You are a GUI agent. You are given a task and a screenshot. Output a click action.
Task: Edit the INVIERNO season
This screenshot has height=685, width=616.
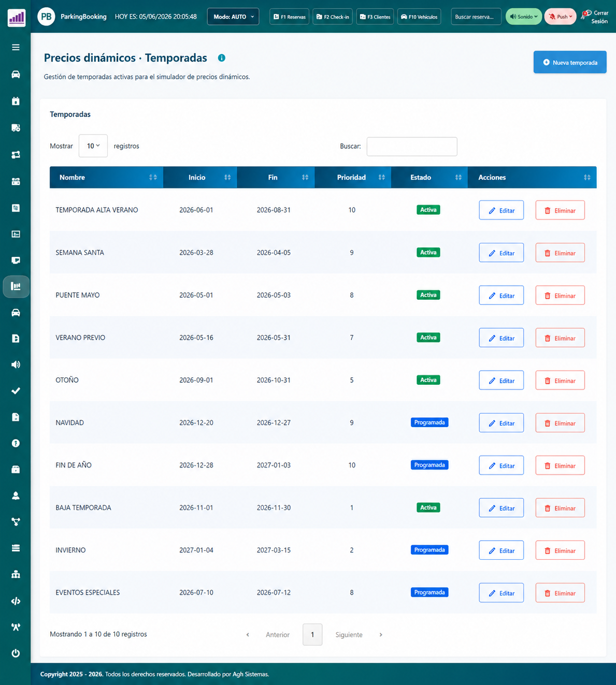pos(501,550)
